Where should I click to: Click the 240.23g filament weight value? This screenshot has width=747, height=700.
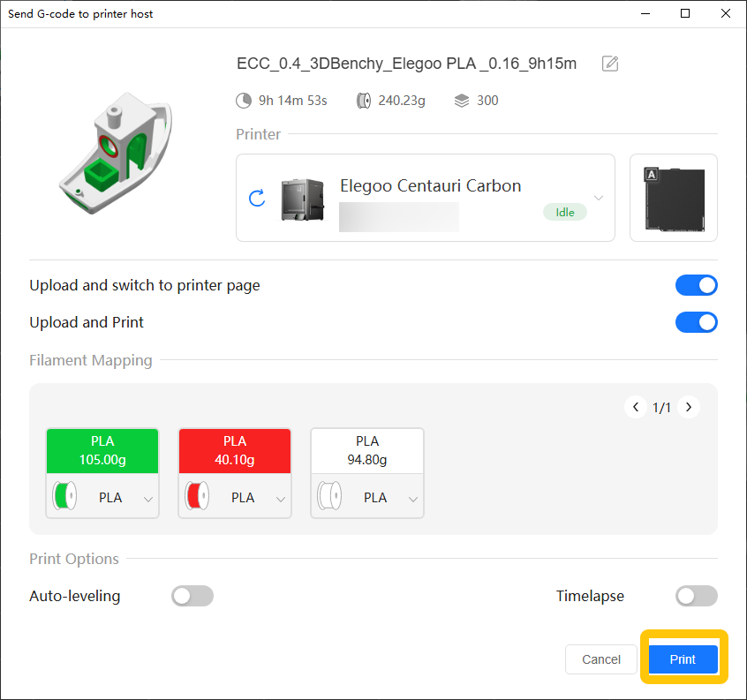[402, 101]
